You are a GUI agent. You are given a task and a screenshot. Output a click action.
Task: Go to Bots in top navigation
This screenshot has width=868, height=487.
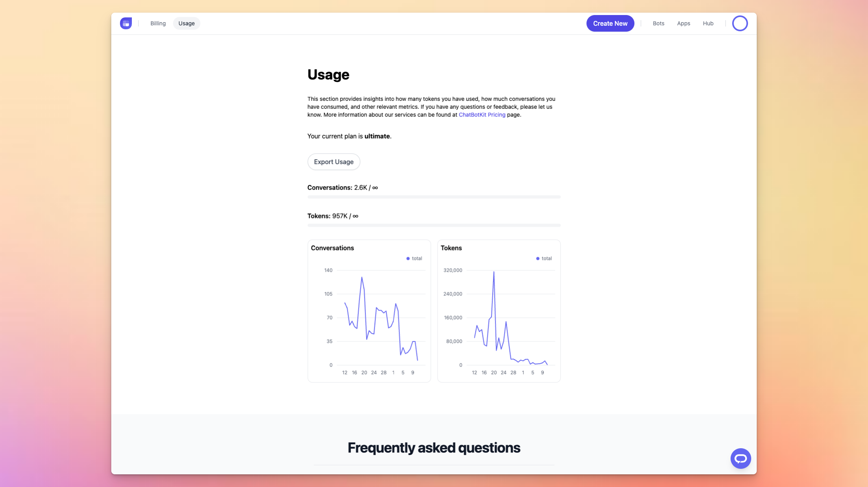coord(659,23)
